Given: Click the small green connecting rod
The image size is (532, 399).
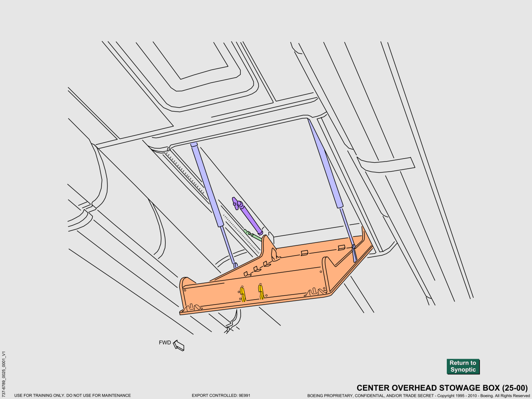Looking at the screenshot, I should coord(253,235).
